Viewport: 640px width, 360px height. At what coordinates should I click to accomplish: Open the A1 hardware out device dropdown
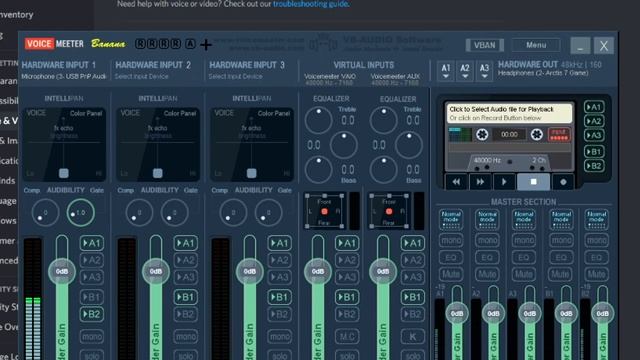tap(446, 71)
